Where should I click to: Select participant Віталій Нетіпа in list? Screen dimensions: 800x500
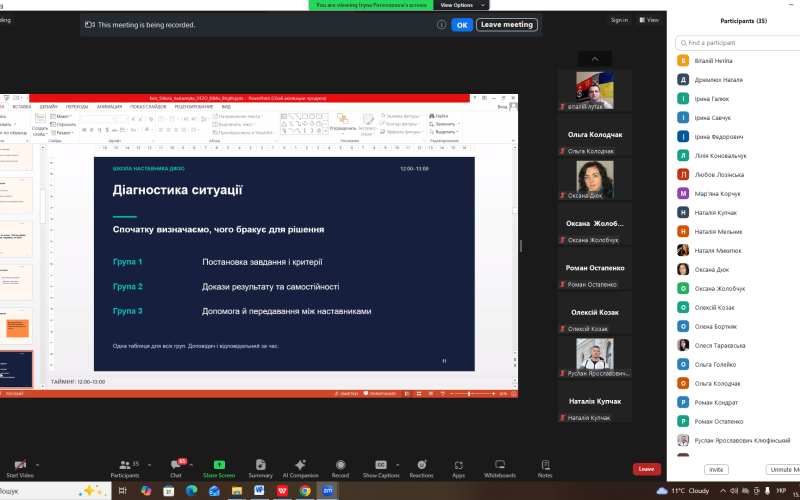tap(735, 61)
